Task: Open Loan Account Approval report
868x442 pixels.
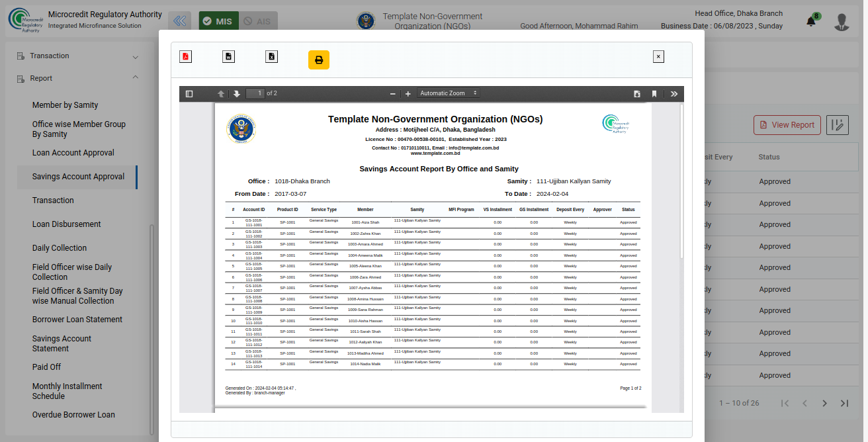Action: (73, 153)
